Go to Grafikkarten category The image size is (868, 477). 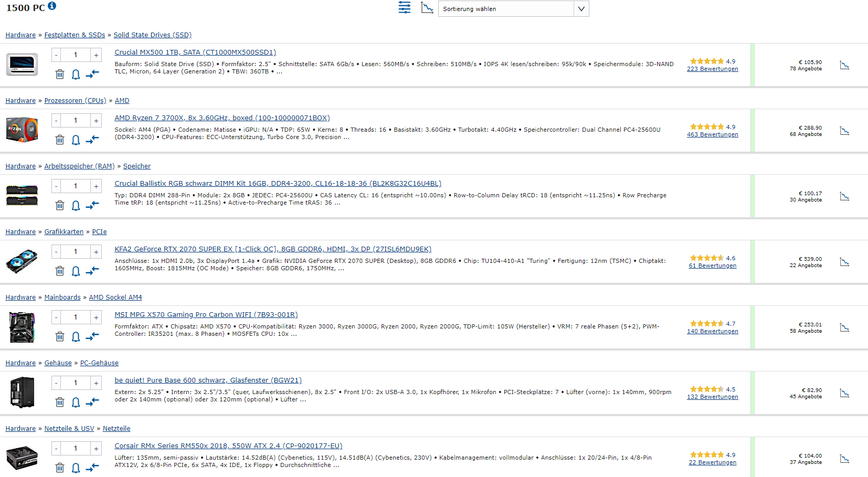coord(64,231)
